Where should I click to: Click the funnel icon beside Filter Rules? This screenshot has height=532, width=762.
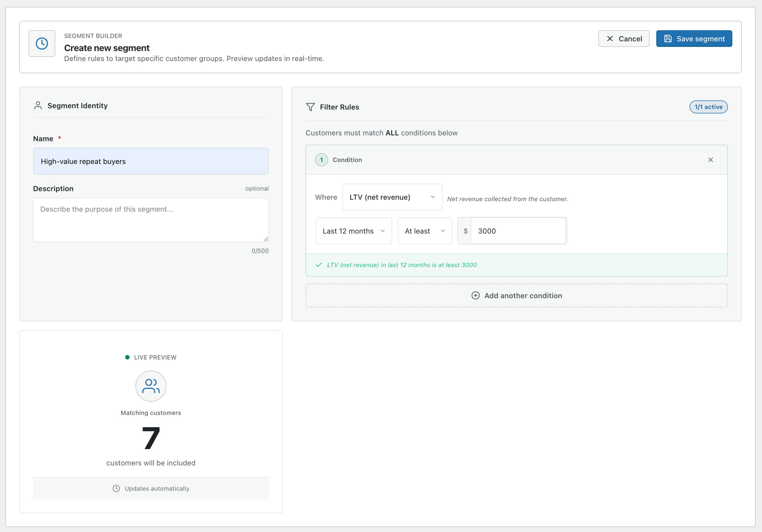[311, 107]
